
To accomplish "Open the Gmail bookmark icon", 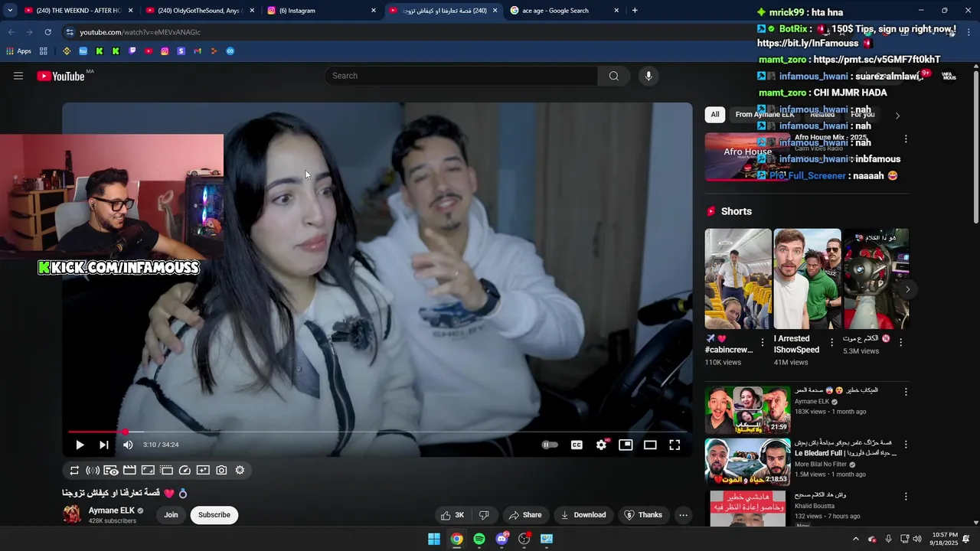I will [x=198, y=51].
